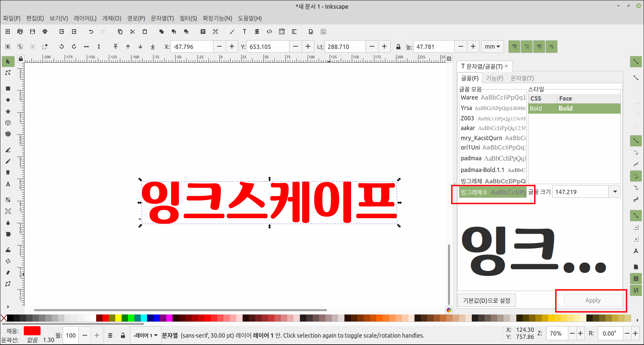Select the Star tool
This screenshot has width=644, height=345.
tap(8, 111)
